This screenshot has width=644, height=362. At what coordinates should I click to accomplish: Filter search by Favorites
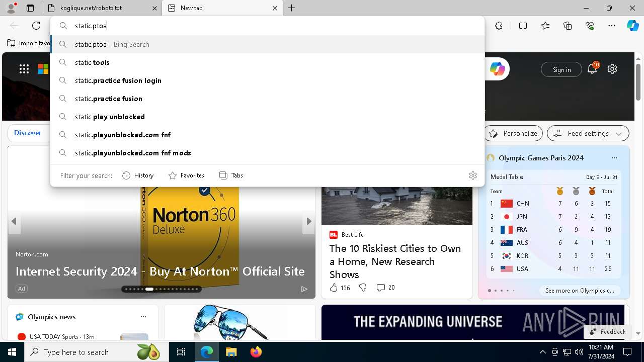[186, 175]
